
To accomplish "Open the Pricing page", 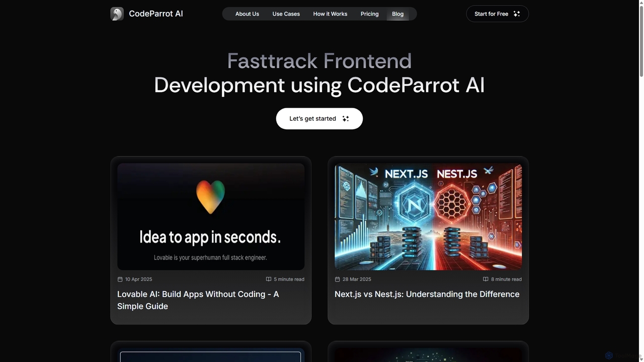I will [370, 14].
